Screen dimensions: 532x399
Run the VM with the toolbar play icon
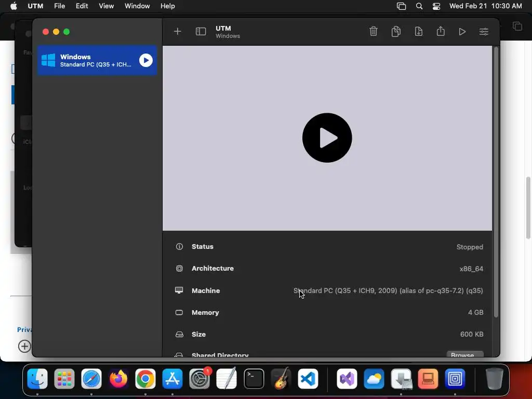coord(462,32)
